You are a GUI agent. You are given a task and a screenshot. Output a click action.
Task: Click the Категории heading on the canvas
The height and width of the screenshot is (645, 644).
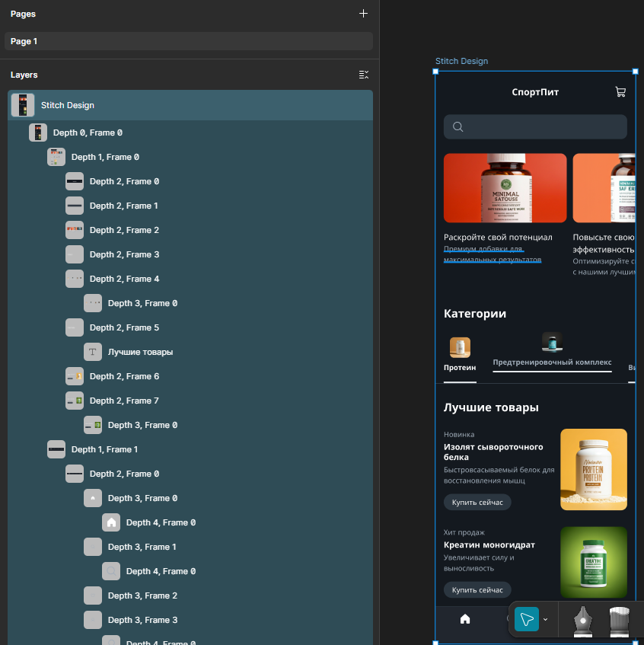click(474, 314)
